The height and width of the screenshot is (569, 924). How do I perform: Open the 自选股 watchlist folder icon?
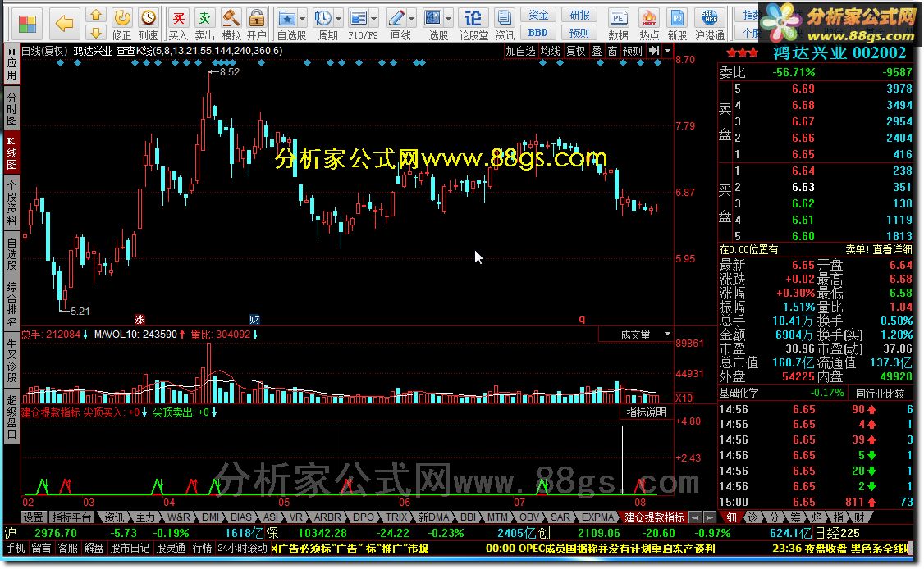coord(286,18)
